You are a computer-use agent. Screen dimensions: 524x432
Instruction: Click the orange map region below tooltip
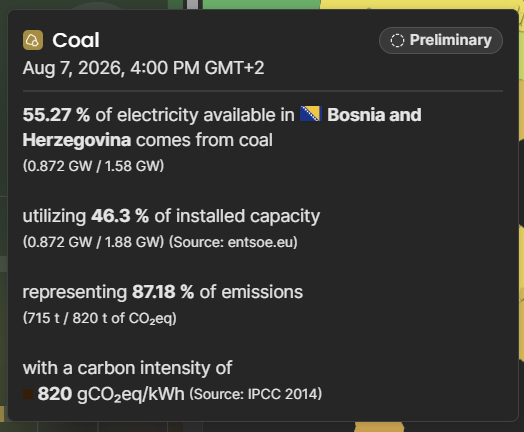[379, 427]
